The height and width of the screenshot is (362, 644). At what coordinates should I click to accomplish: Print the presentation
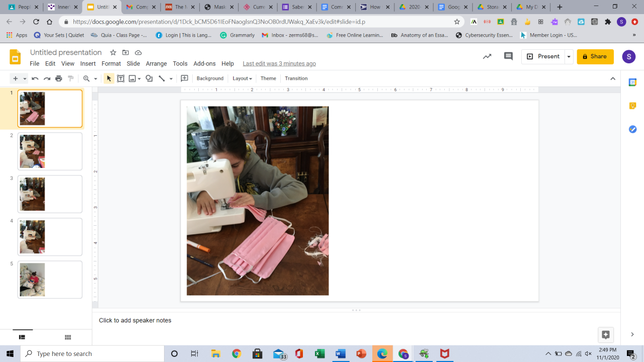click(59, 78)
